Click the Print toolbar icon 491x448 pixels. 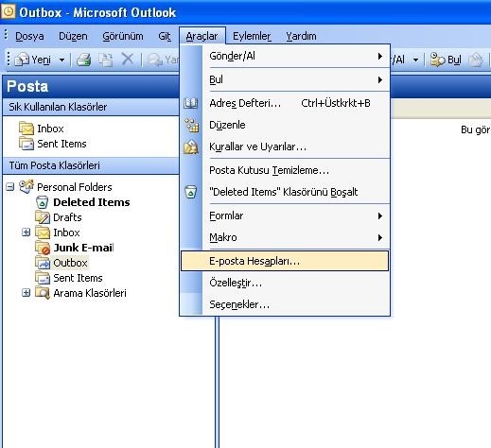(84, 60)
